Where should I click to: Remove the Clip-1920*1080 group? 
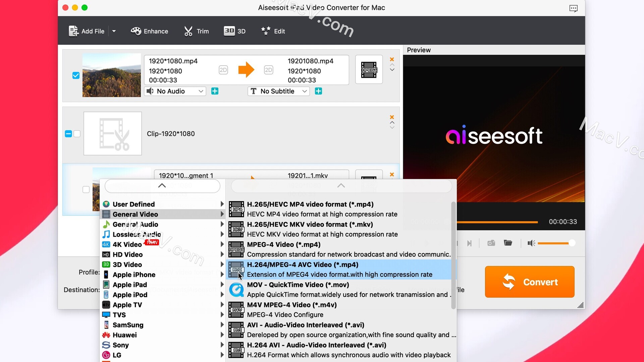392,117
